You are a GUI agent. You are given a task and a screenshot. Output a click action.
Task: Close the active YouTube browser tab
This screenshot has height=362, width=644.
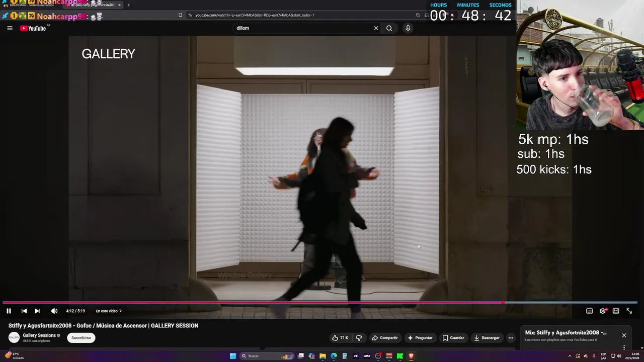click(x=119, y=5)
